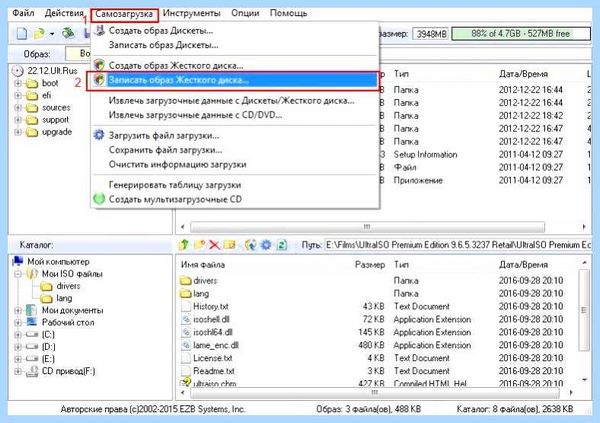600x423 pixels.
Task: Select the History.txt file
Action: 210,306
